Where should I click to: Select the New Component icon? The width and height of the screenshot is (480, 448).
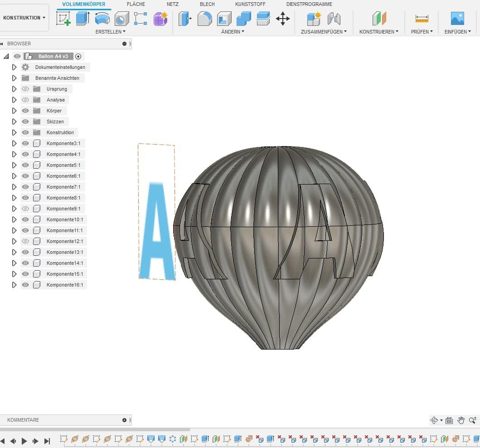click(x=314, y=19)
